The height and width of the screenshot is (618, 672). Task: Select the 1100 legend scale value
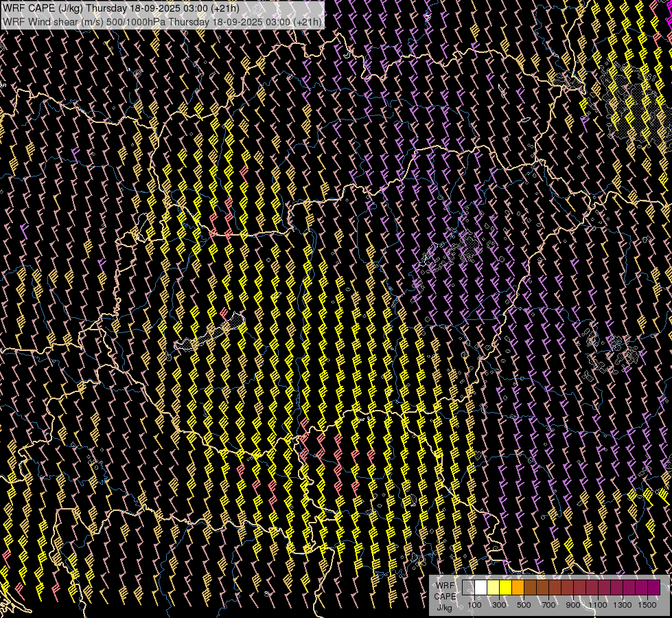click(598, 605)
